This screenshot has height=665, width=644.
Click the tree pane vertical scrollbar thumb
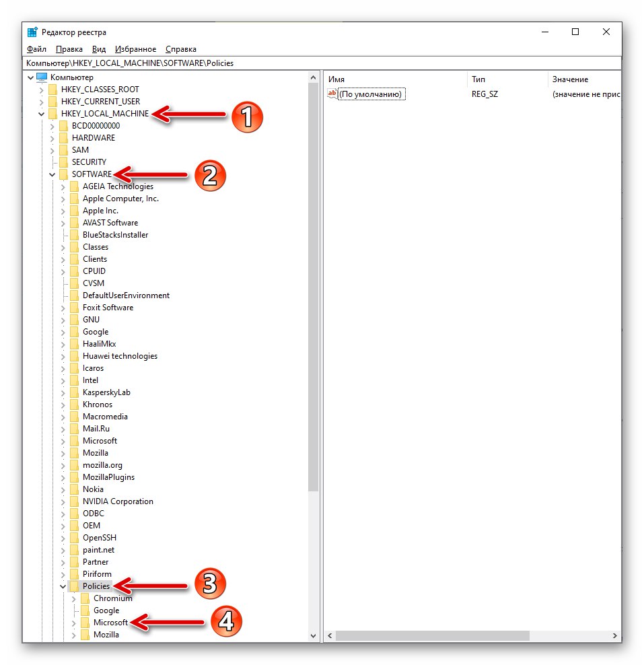coord(314,287)
